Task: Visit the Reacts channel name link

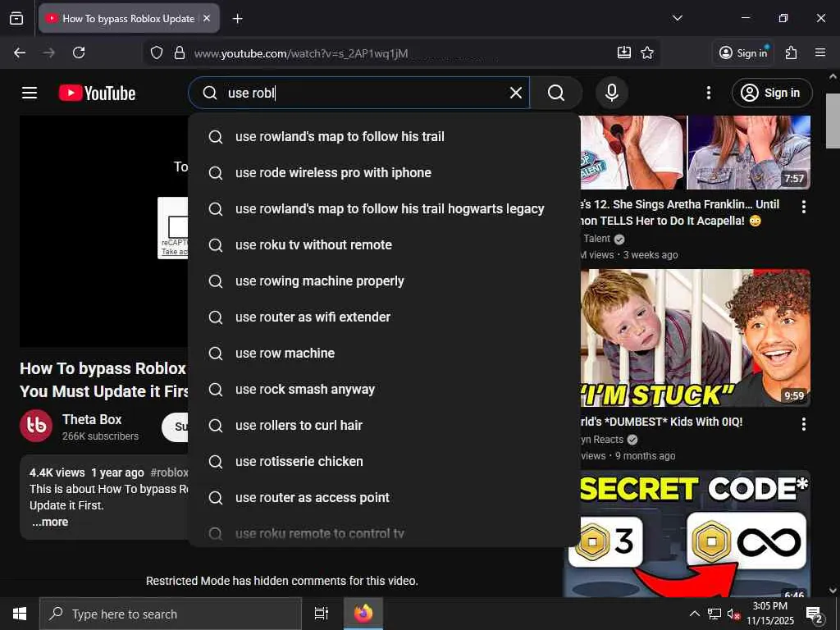Action: pyautogui.click(x=602, y=440)
